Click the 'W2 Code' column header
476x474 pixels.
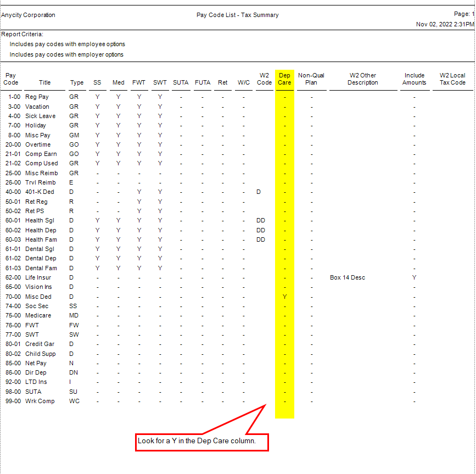[264, 79]
